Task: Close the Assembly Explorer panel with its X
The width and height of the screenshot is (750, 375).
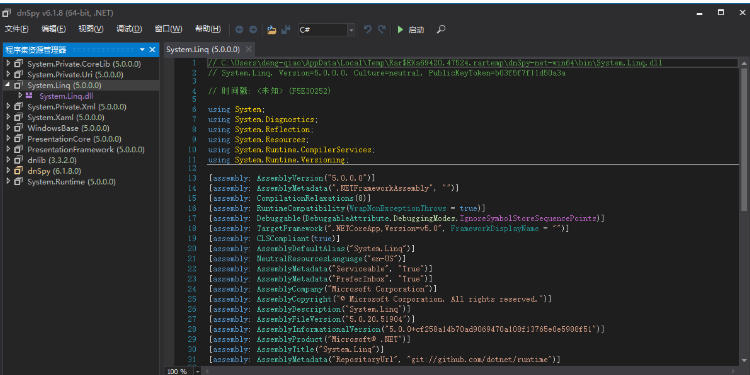Action: click(x=153, y=50)
